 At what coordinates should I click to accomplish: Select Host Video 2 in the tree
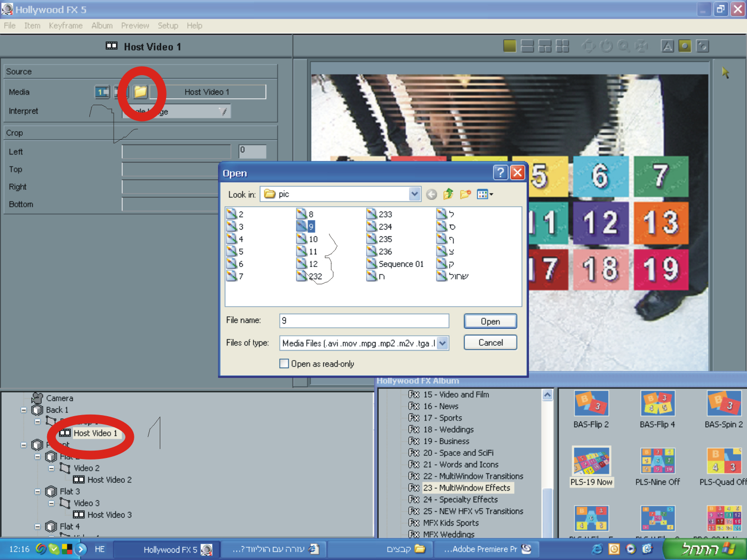tap(110, 480)
